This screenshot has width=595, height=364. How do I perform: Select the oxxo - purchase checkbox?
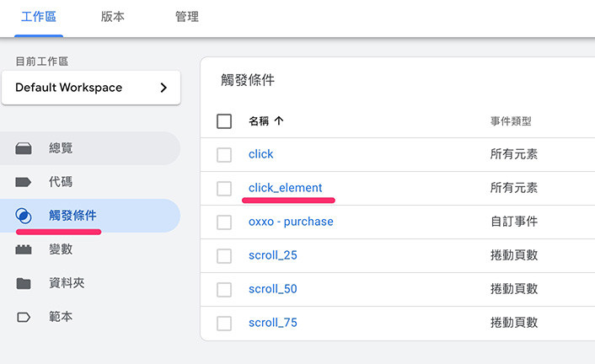click(x=224, y=222)
